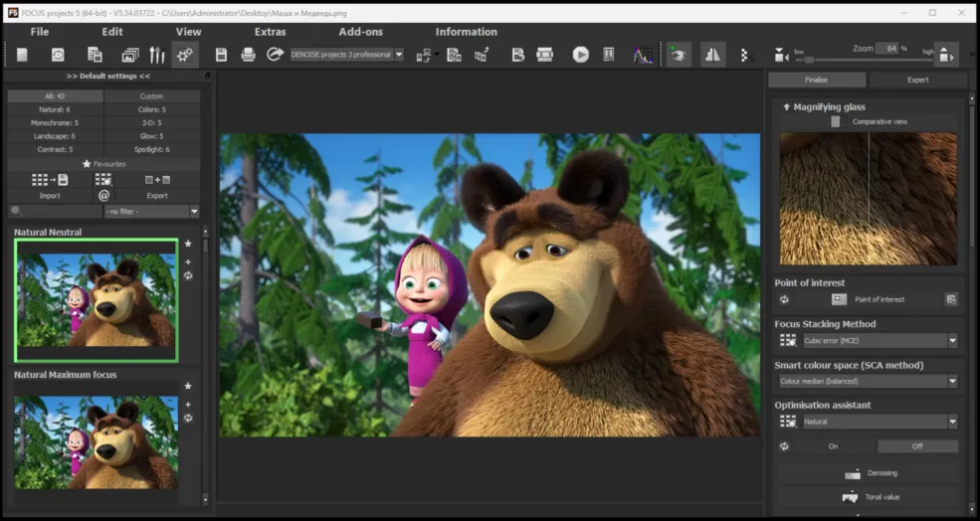Screen dimensions: 980x521
Task: Filter presets by Glow: 5
Action: click(x=152, y=136)
